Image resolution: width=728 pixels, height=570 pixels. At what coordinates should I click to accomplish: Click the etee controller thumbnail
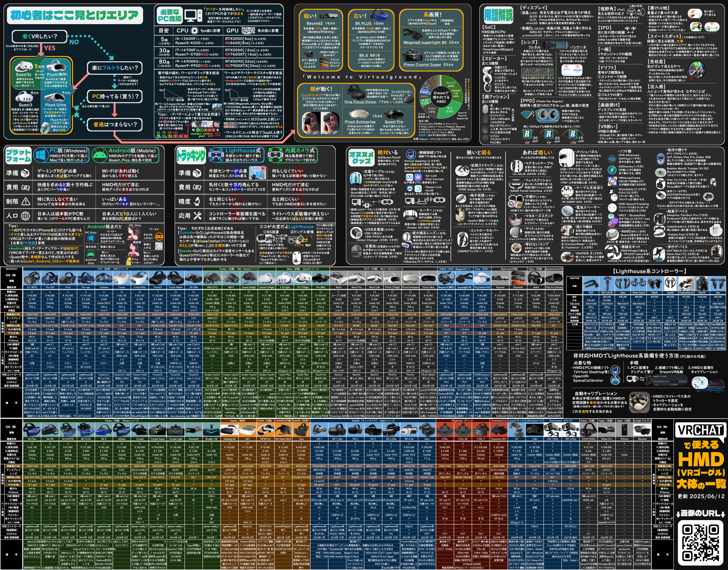[x=718, y=284]
